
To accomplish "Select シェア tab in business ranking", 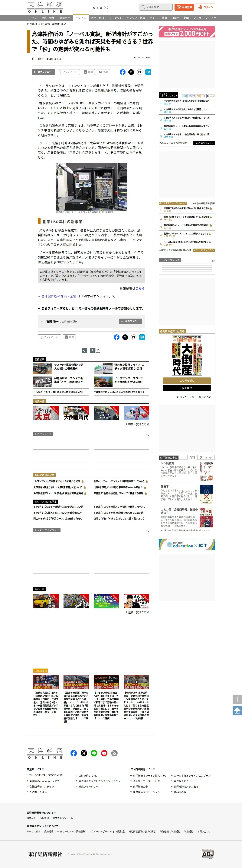I will (x=211, y=96).
